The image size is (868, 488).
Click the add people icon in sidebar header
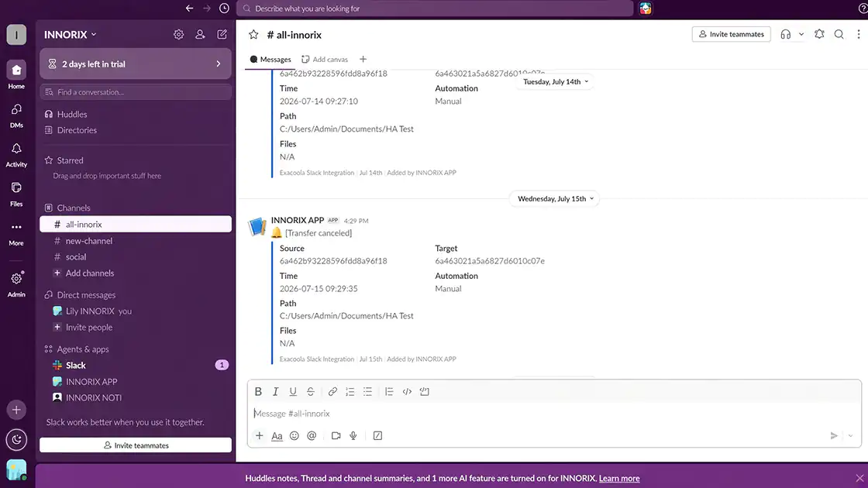200,34
